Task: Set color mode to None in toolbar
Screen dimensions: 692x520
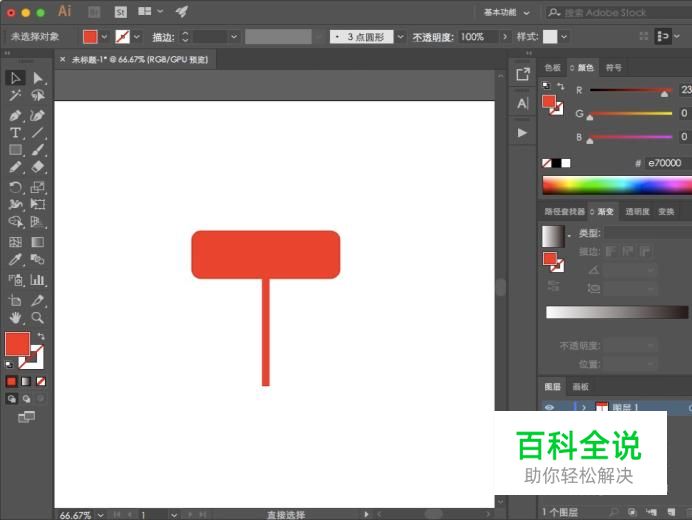Action: pos(41,381)
